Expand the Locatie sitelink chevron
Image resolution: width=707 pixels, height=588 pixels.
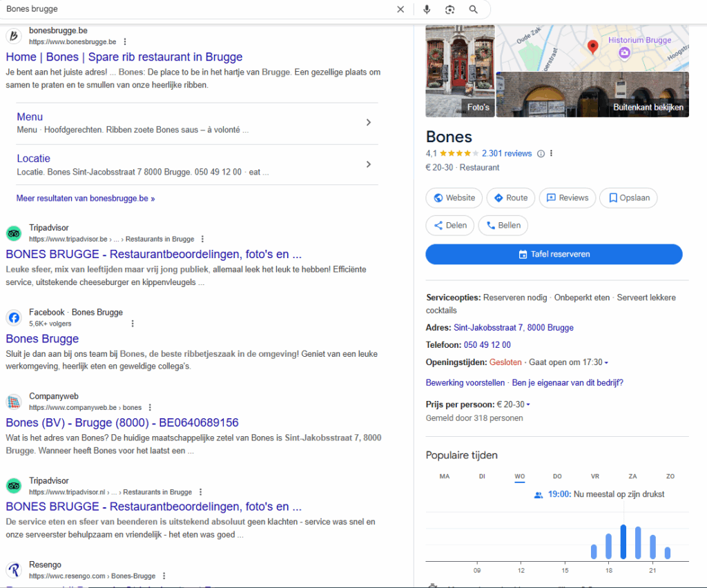click(x=369, y=164)
